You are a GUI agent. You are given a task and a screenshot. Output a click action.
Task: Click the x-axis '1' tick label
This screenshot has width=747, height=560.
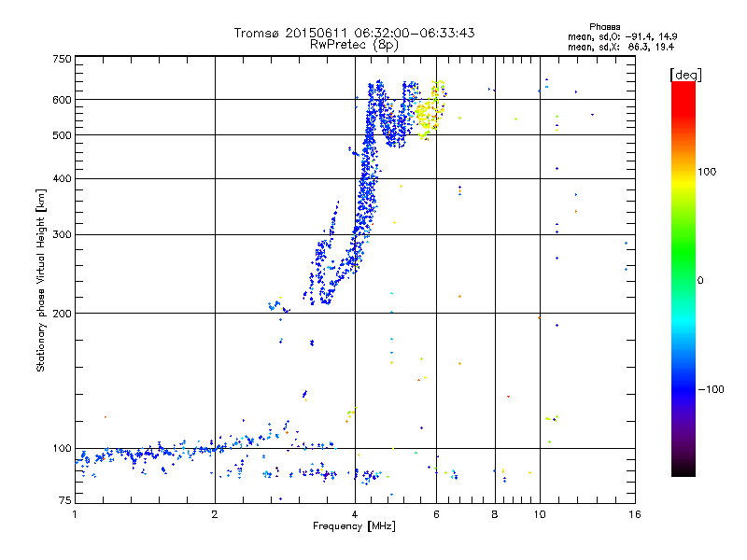point(75,514)
